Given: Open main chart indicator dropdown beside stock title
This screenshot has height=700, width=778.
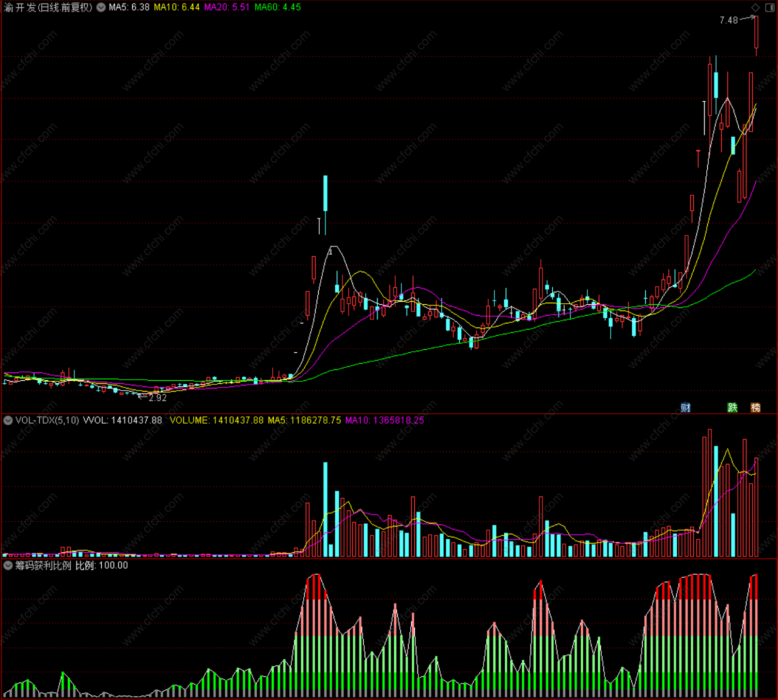Looking at the screenshot, I should (x=101, y=7).
